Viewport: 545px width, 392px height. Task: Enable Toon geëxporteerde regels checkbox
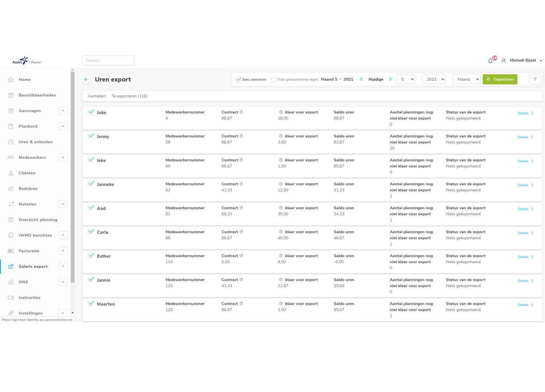click(x=274, y=80)
